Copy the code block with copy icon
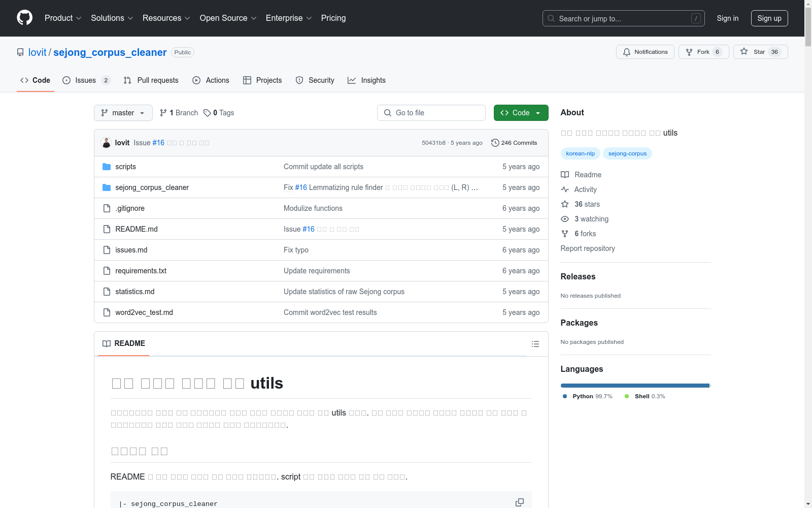 [x=520, y=502]
